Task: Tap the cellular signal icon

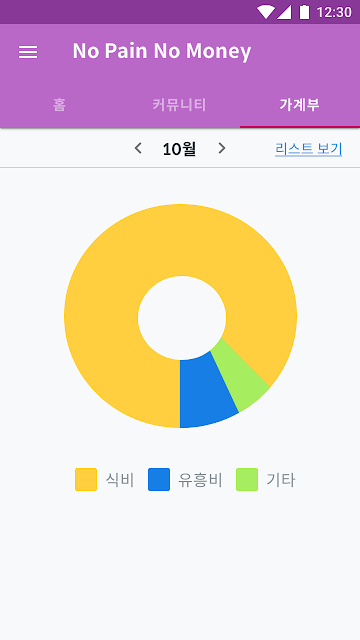Action: tap(284, 13)
